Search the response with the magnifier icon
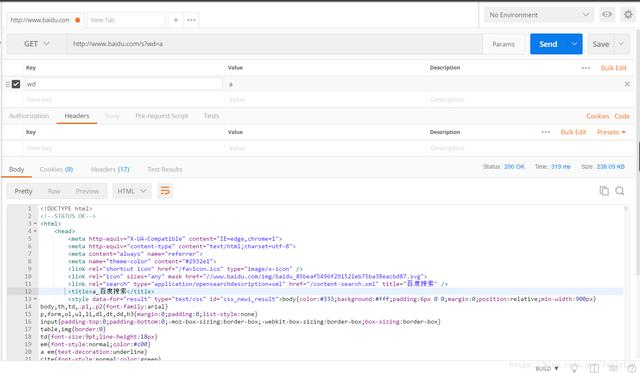The height and width of the screenshot is (373, 640). (620, 191)
